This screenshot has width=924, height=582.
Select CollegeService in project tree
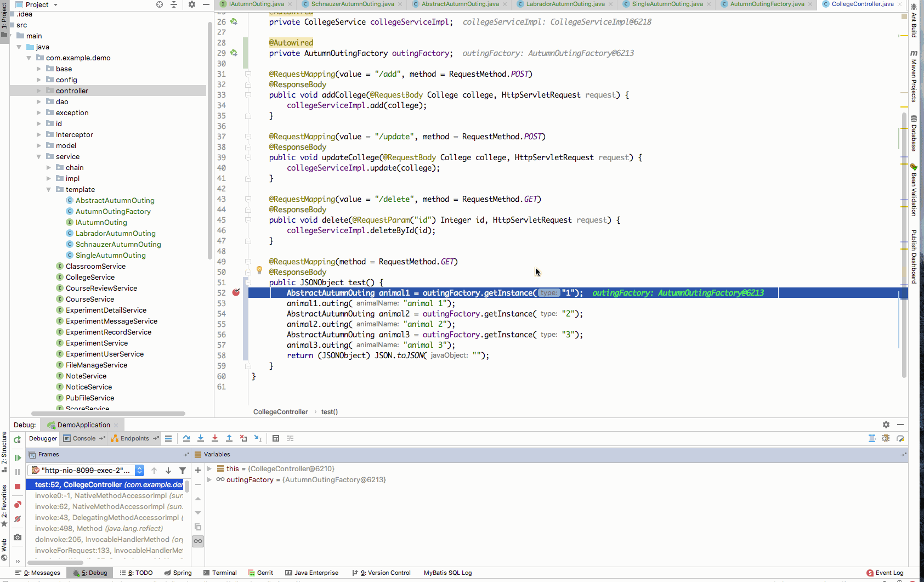[90, 277]
